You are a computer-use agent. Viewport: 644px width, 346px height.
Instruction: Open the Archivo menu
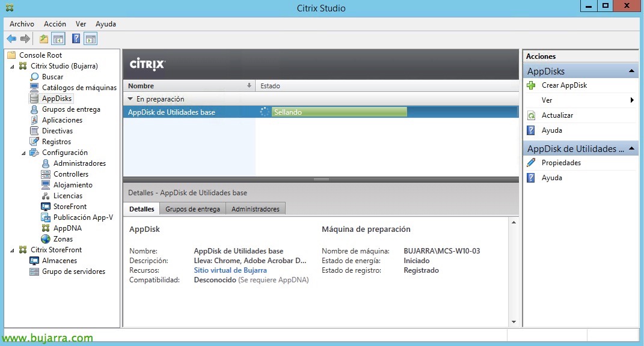point(22,24)
